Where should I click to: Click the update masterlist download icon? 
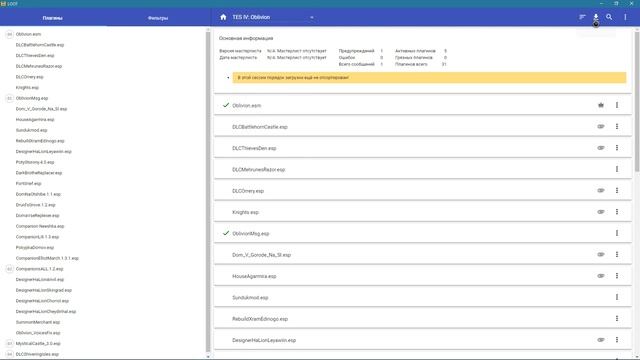[x=596, y=17]
